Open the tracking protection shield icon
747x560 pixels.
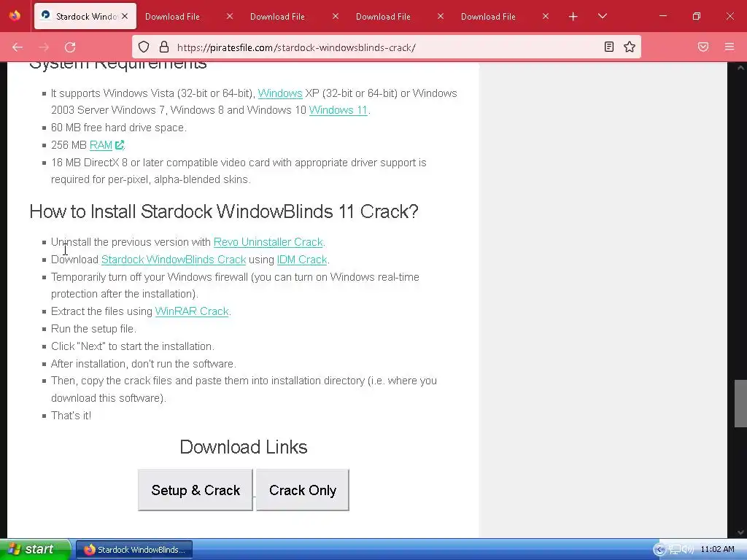click(x=144, y=47)
